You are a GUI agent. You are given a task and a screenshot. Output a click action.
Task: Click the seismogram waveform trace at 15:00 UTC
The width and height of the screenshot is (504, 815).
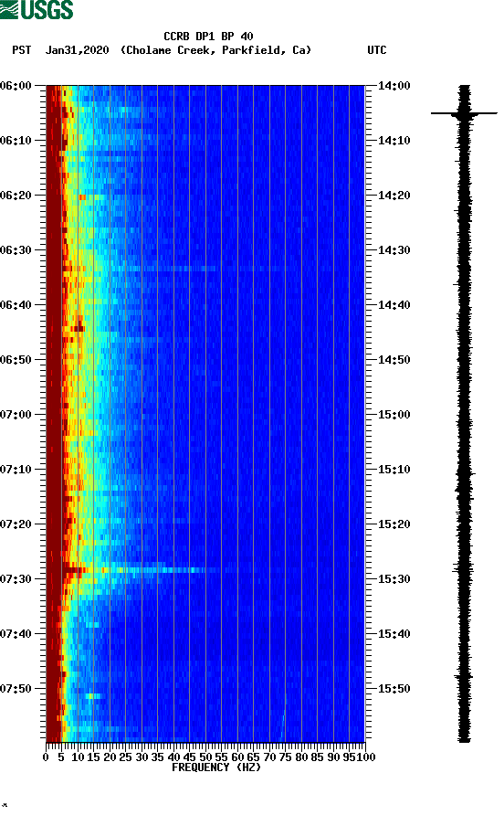coord(465,414)
